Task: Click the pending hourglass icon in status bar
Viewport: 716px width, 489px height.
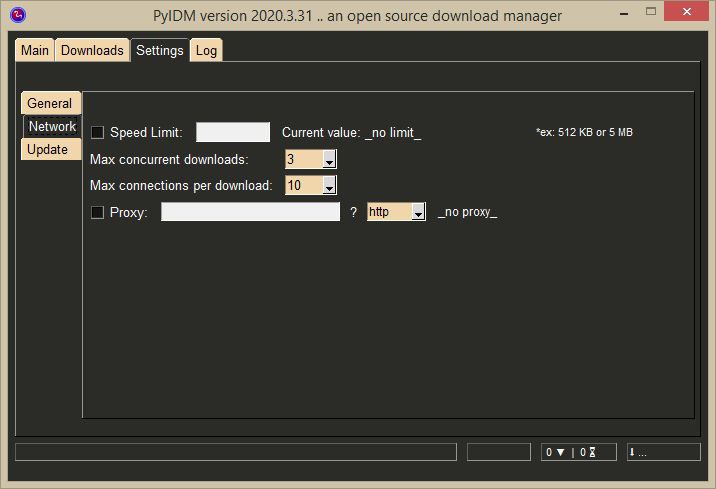Action: pos(592,452)
